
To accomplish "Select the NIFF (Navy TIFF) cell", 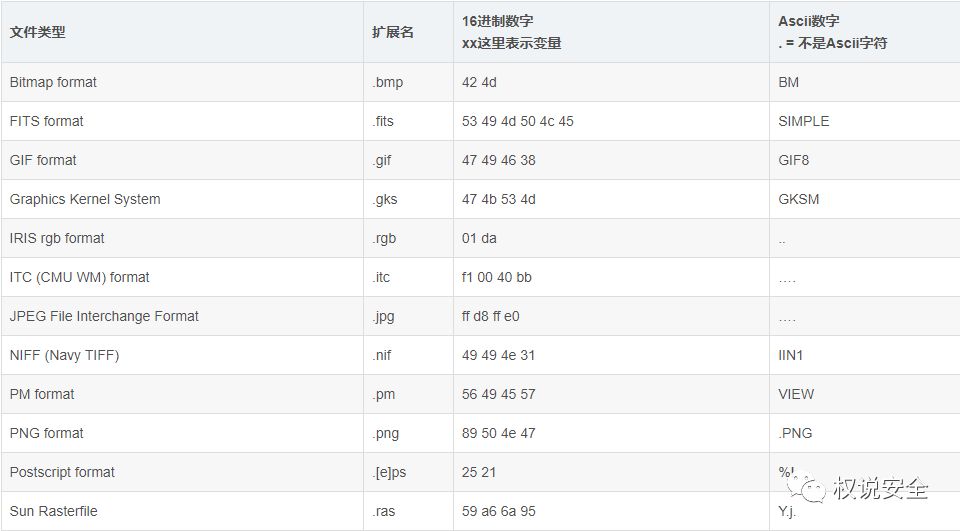I will point(64,355).
